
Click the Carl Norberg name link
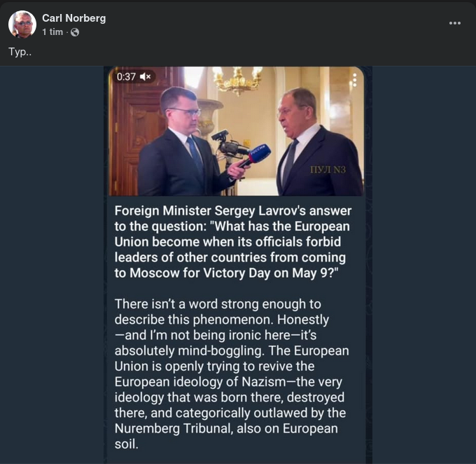(73, 18)
